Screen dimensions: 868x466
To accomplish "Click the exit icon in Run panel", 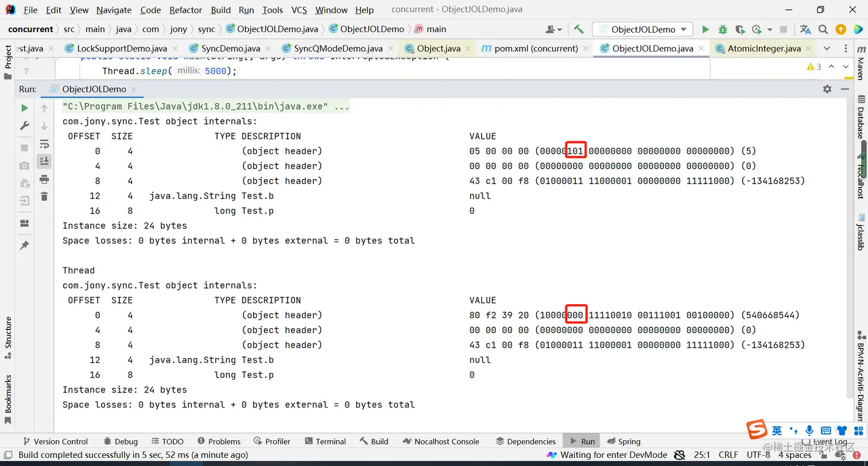I will (24, 201).
